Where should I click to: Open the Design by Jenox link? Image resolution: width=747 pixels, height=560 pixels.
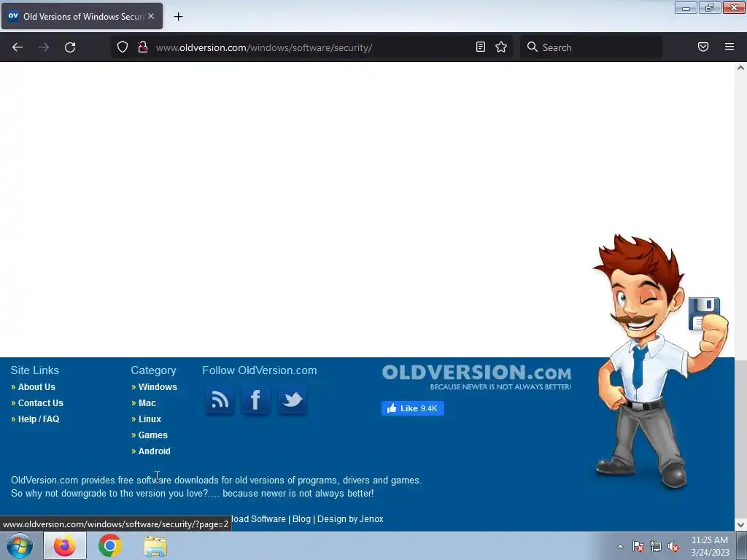[350, 519]
